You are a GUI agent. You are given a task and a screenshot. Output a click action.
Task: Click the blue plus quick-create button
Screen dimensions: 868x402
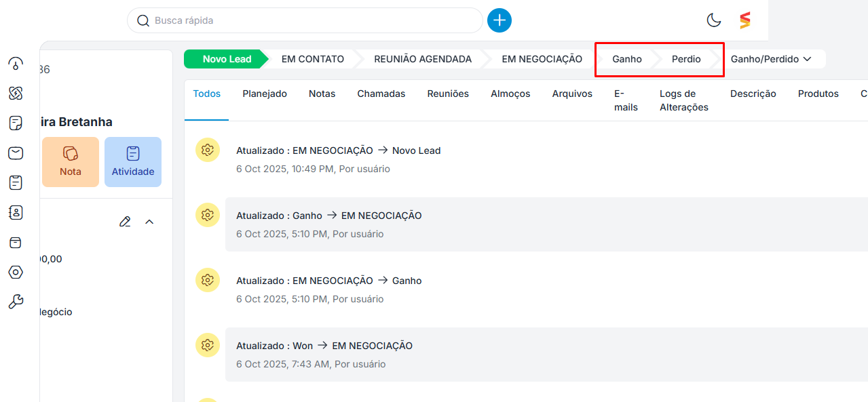[x=499, y=20]
